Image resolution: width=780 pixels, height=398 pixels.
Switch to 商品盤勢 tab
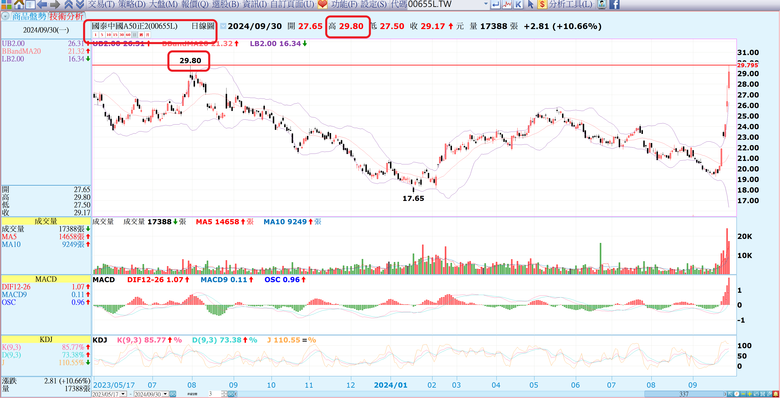[x=29, y=16]
